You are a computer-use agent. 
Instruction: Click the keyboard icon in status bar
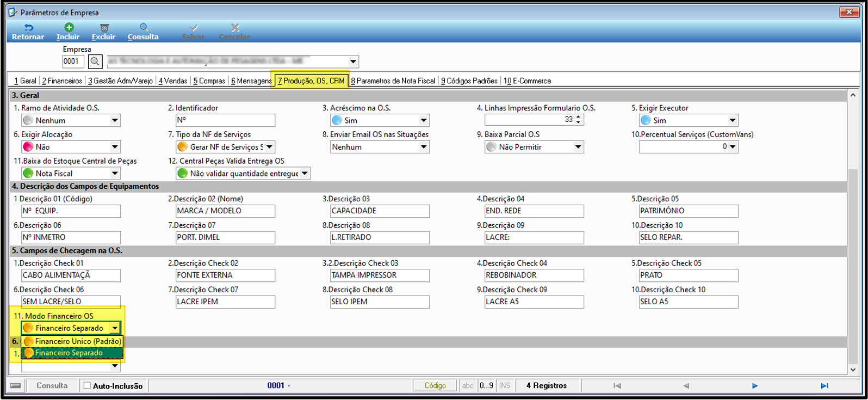click(x=16, y=386)
